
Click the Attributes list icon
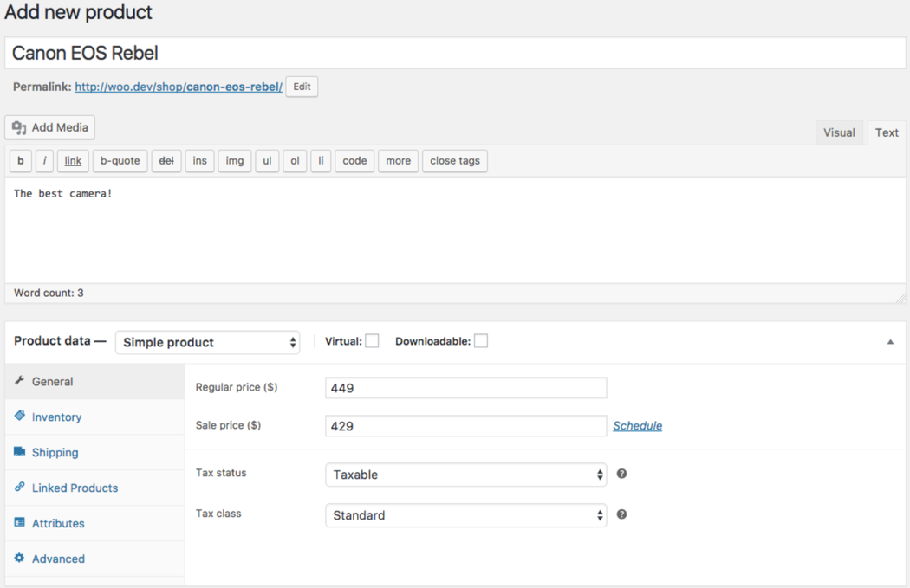[x=20, y=523]
